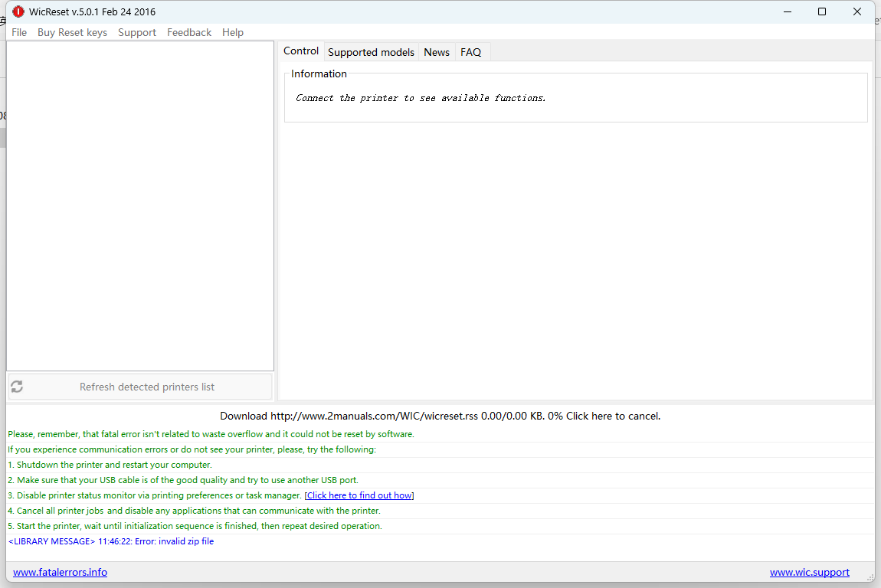Open the Help menu

(x=233, y=32)
